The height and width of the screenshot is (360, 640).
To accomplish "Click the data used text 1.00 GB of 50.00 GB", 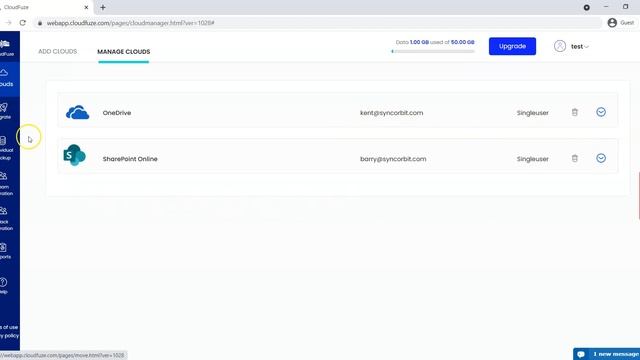I will [435, 42].
